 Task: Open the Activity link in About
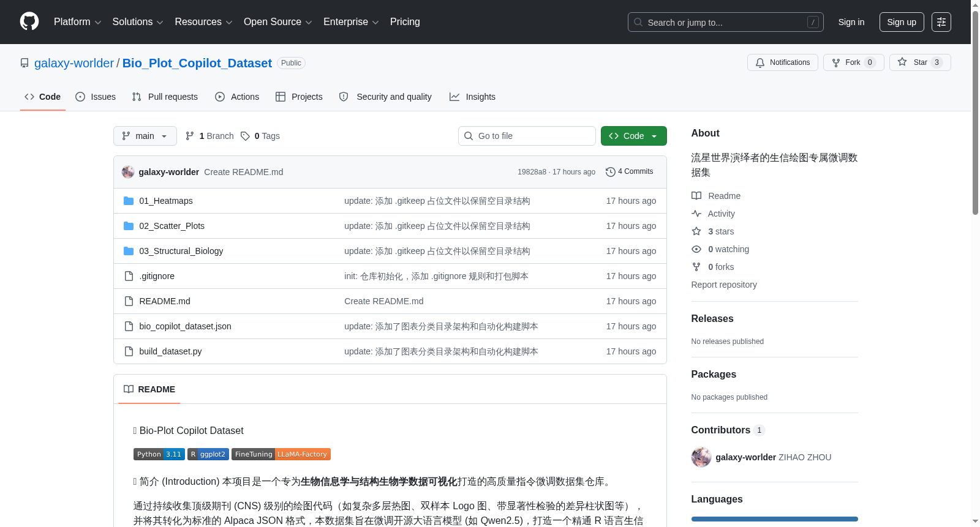point(714,214)
